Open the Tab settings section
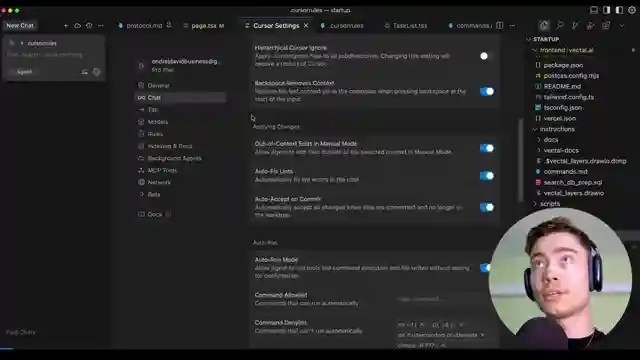 (180, 109)
